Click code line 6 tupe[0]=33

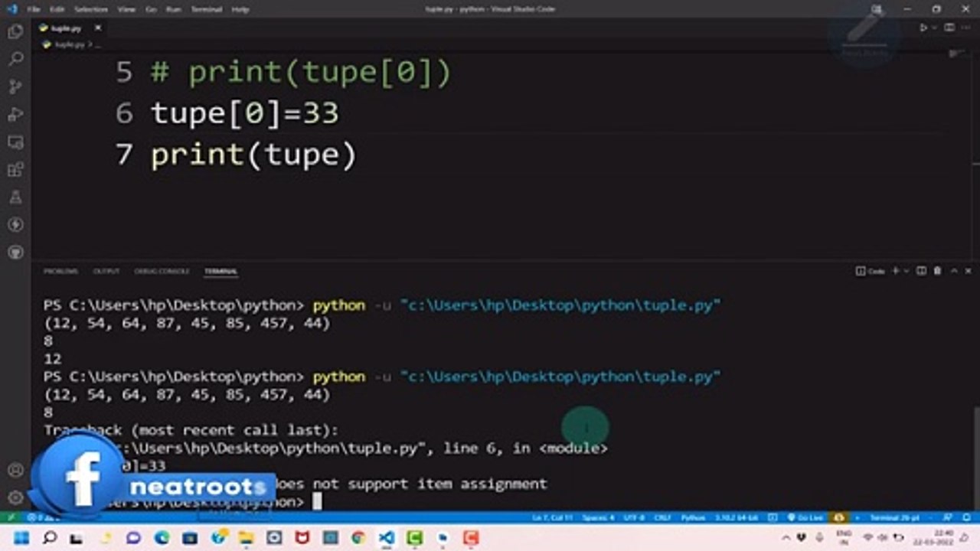[245, 113]
